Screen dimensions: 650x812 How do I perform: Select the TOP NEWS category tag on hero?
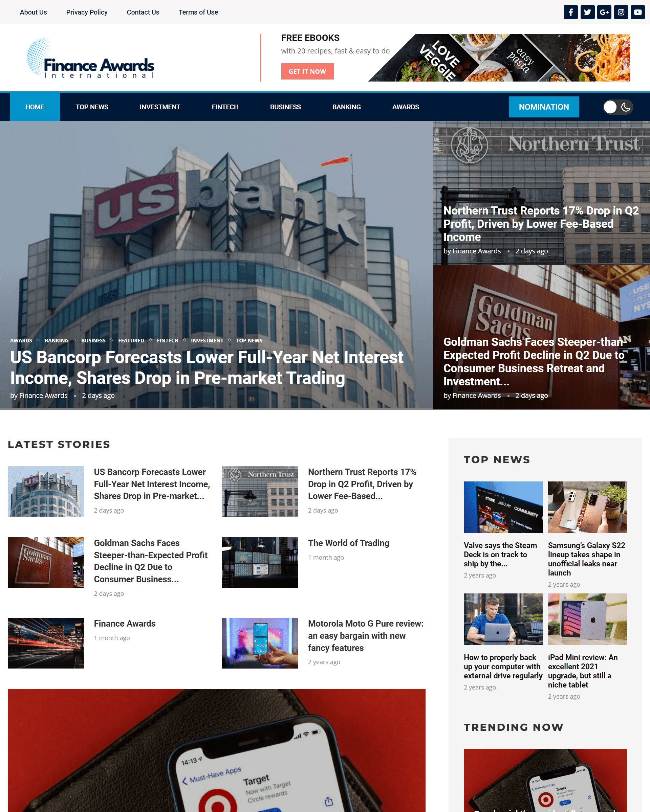[x=249, y=340]
